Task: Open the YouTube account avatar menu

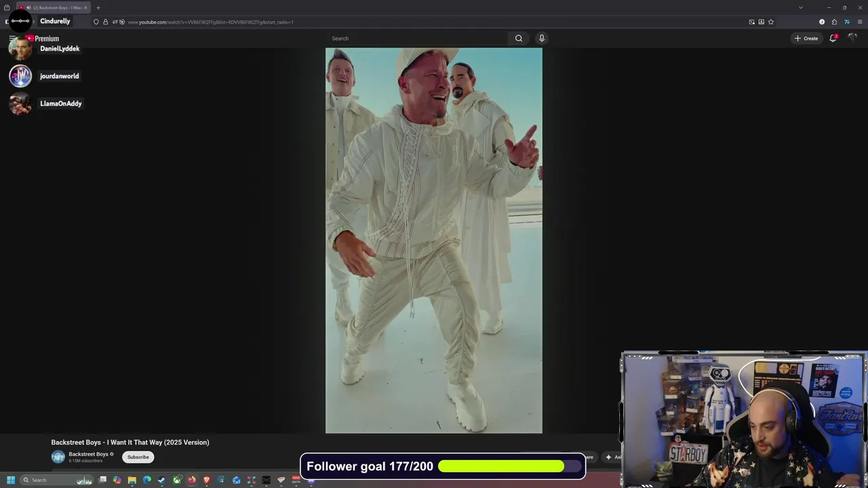Action: tap(853, 38)
